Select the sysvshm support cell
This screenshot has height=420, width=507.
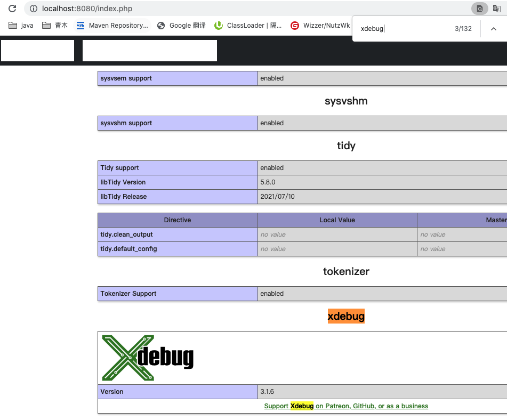point(178,123)
